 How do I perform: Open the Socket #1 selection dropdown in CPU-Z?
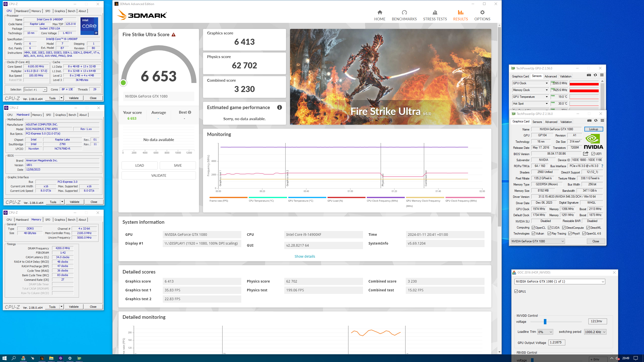coord(35,90)
